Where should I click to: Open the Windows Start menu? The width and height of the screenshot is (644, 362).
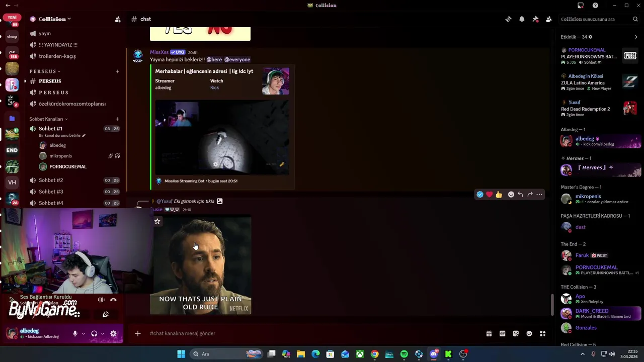181,354
